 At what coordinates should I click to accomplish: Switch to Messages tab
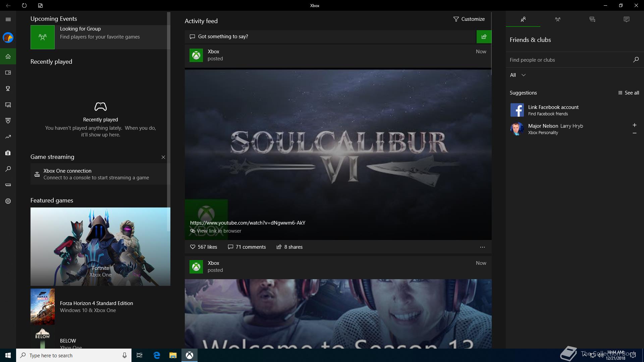click(x=592, y=19)
